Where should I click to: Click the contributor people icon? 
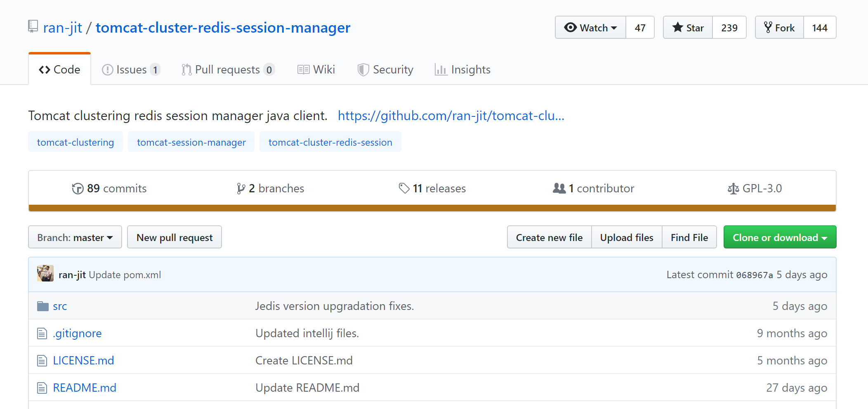click(x=559, y=188)
